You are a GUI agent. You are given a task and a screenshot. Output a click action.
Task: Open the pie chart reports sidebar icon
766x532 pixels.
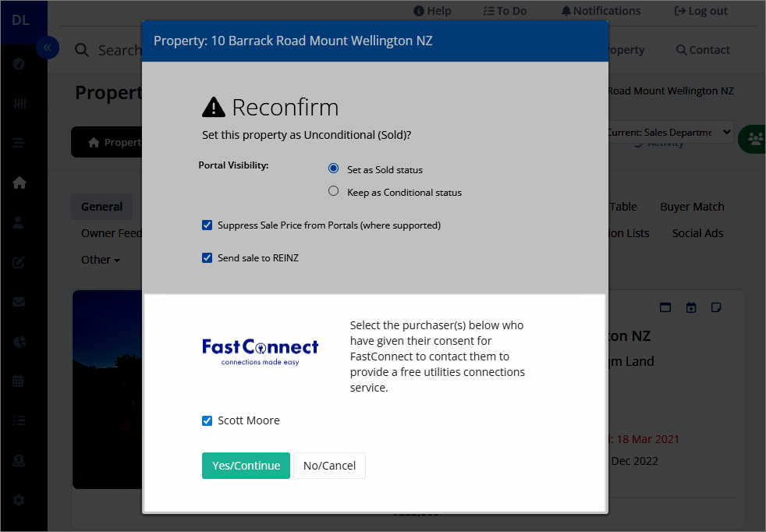[x=19, y=342]
